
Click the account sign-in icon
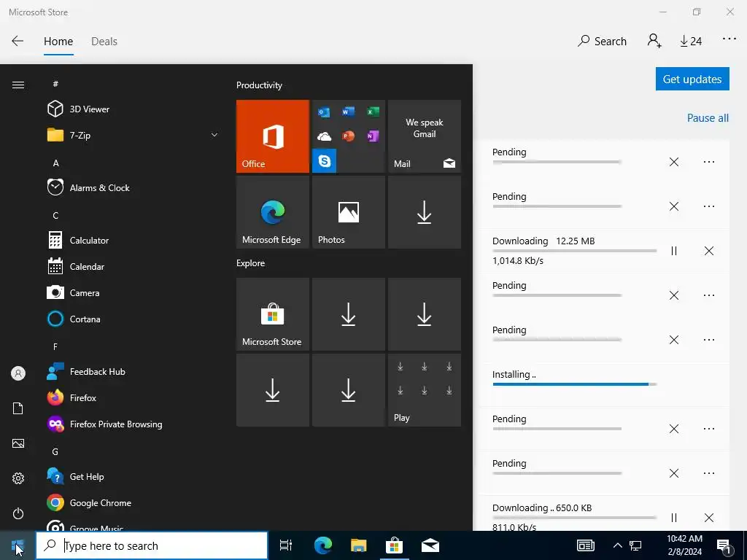(x=654, y=41)
